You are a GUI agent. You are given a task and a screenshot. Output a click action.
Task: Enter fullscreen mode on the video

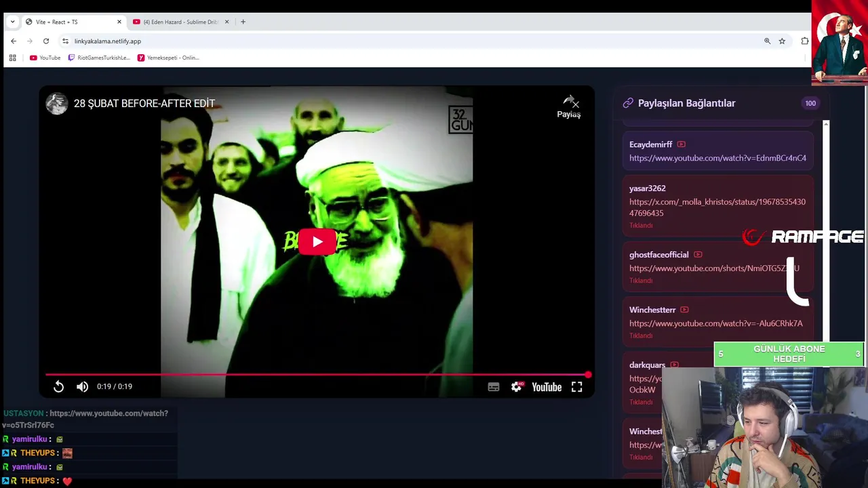tap(576, 387)
